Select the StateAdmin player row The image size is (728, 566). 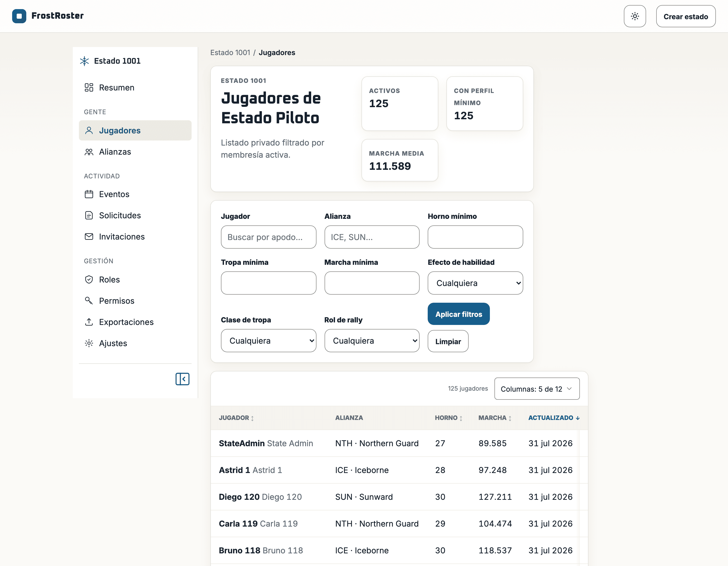tap(399, 443)
